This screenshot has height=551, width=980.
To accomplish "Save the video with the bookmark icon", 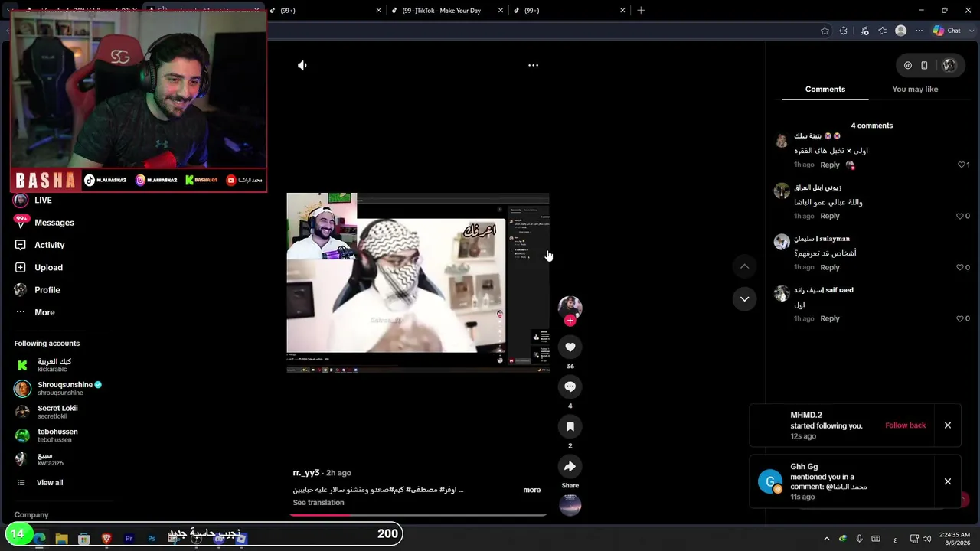I will pos(570,427).
